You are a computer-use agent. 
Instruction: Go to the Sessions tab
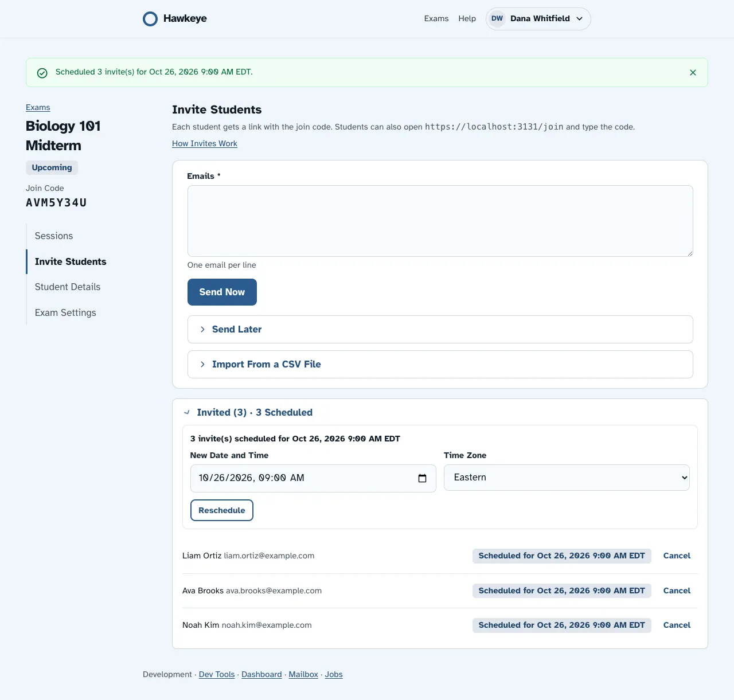pos(54,236)
